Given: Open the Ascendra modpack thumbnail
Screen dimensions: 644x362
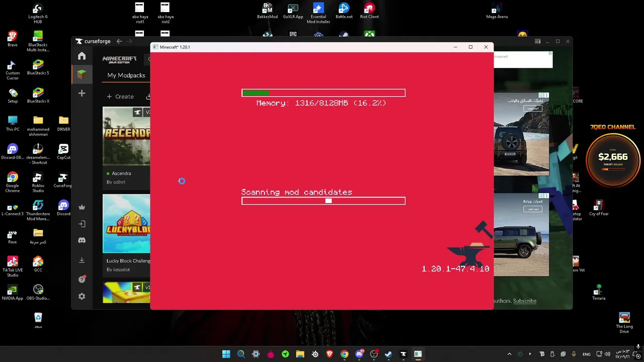Looking at the screenshot, I should [126, 136].
